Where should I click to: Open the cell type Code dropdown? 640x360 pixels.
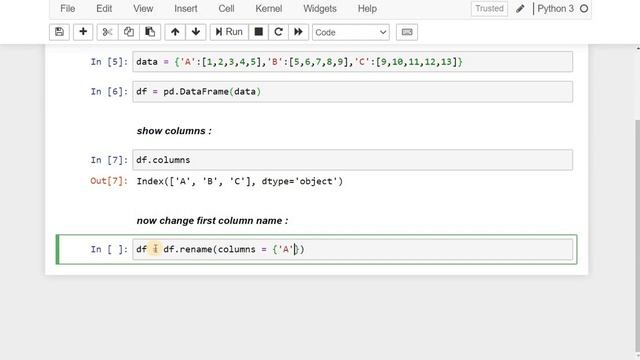(351, 32)
